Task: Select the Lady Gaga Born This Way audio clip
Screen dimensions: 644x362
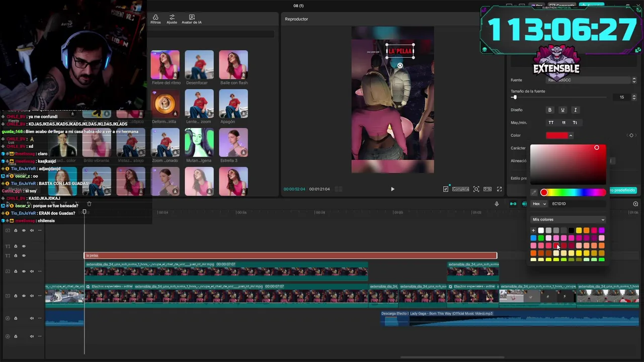Action: [523, 318]
